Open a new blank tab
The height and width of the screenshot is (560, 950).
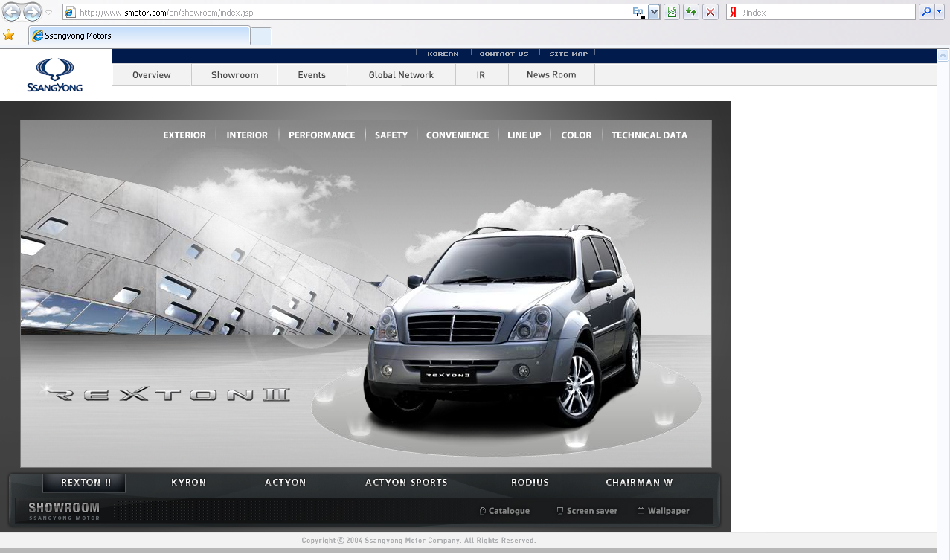(x=261, y=36)
